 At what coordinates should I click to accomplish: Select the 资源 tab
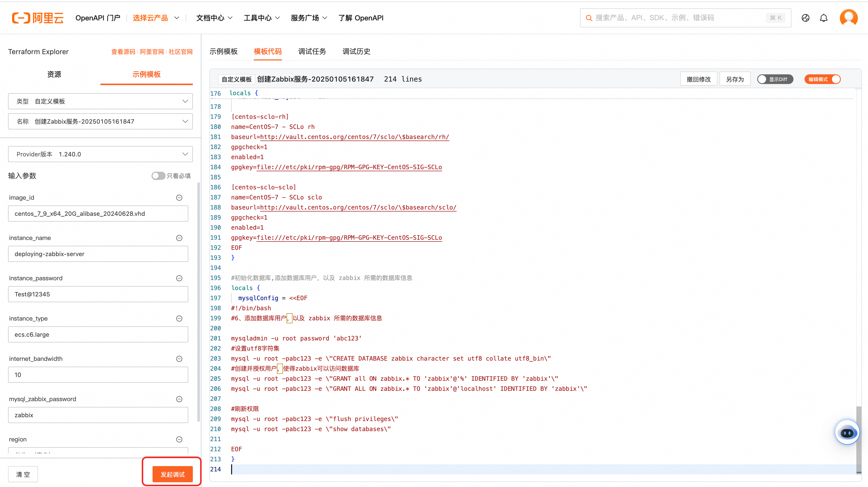pyautogui.click(x=54, y=74)
